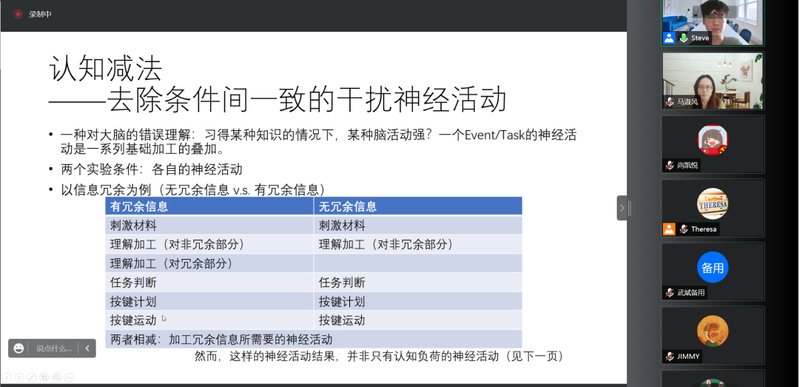Select 马淑风 video thumbnail
The image size is (799, 387).
pos(712,81)
